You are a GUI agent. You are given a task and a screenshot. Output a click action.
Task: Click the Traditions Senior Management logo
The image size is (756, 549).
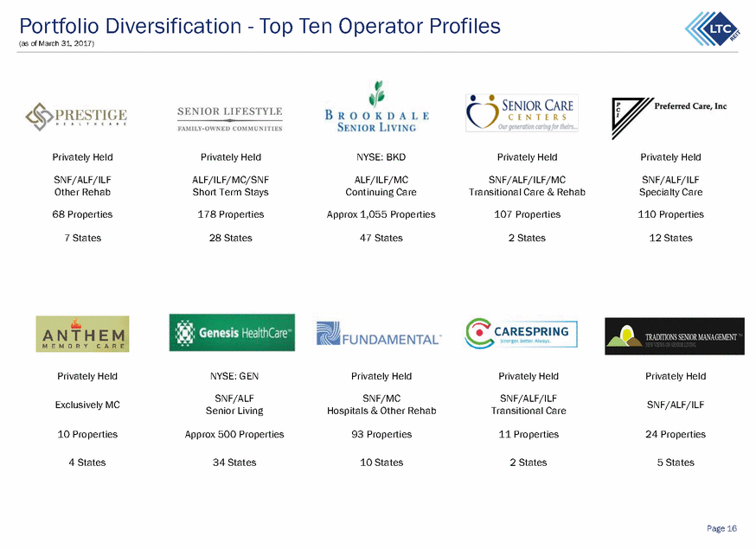coord(675,336)
